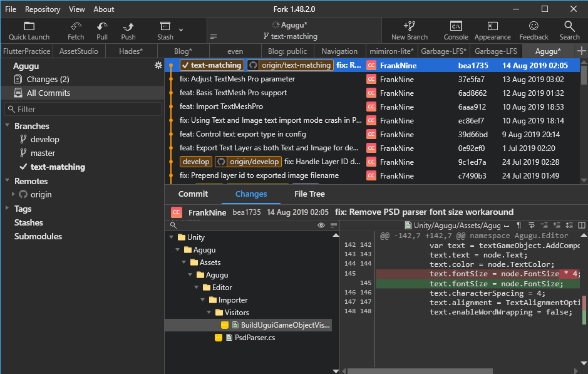This screenshot has width=588, height=374.
Task: Toggle show whitespace pilcrow icon
Action: (x=519, y=225)
